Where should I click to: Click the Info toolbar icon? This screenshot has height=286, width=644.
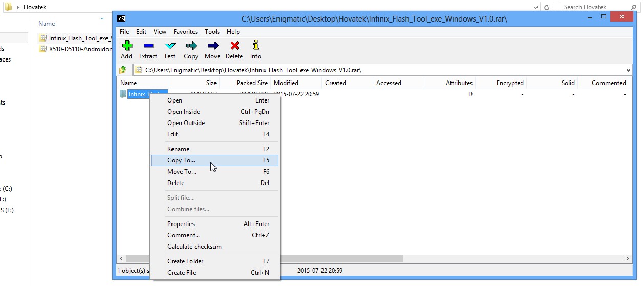(255, 46)
